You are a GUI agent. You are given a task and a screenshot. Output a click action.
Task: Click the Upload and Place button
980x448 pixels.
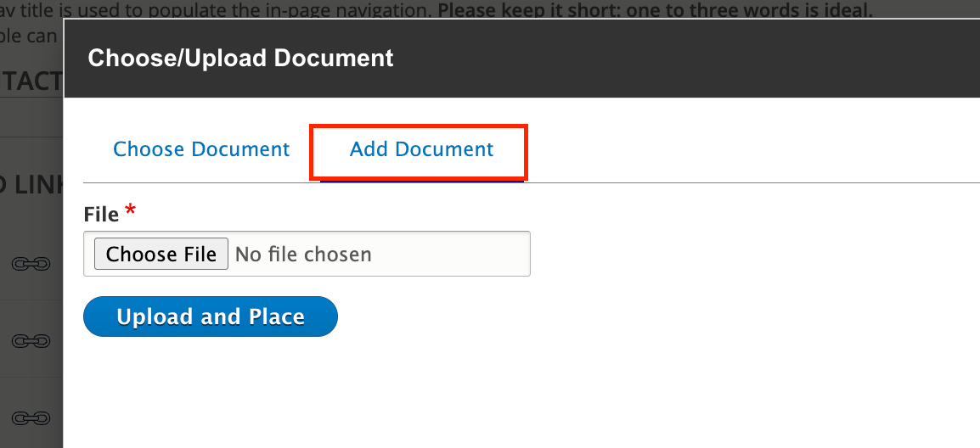(x=211, y=316)
